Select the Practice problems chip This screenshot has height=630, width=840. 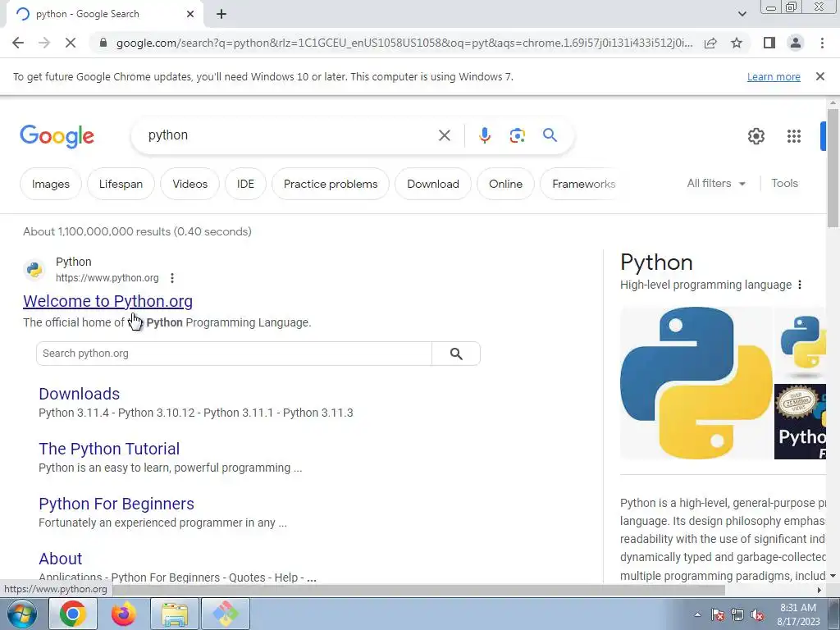click(x=331, y=184)
